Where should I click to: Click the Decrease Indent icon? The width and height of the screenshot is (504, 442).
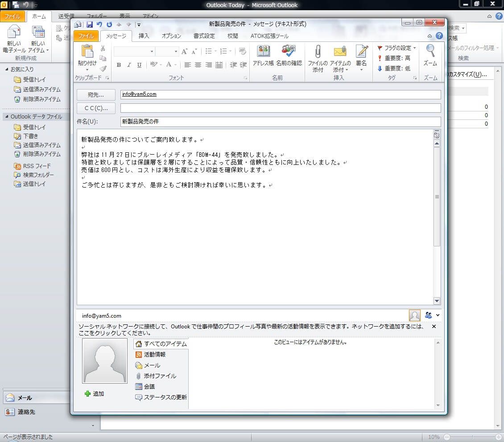(x=233, y=65)
